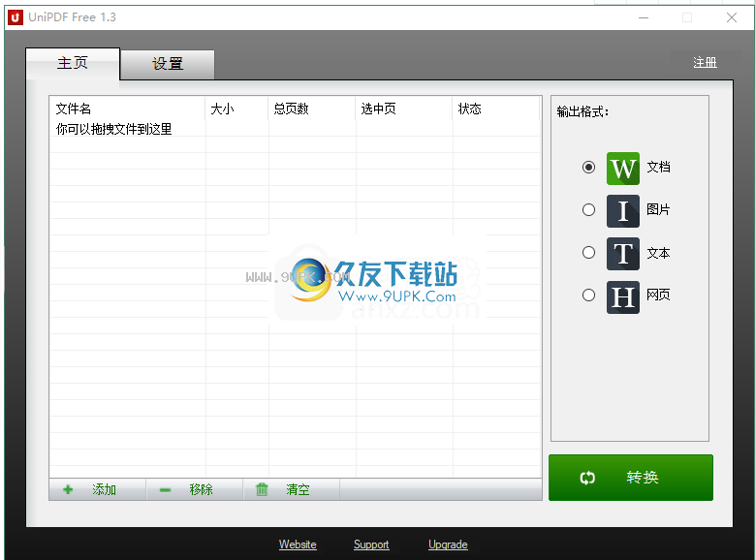Switch to the 主页 tab
The image size is (755, 560).
pos(73,63)
